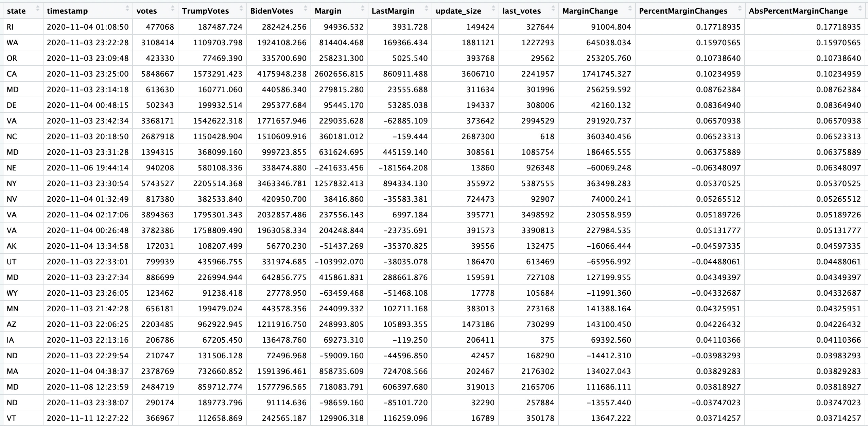Select the CA timestamp cell 2020-11-03 23:25:00
The image size is (868, 426).
[88, 74]
